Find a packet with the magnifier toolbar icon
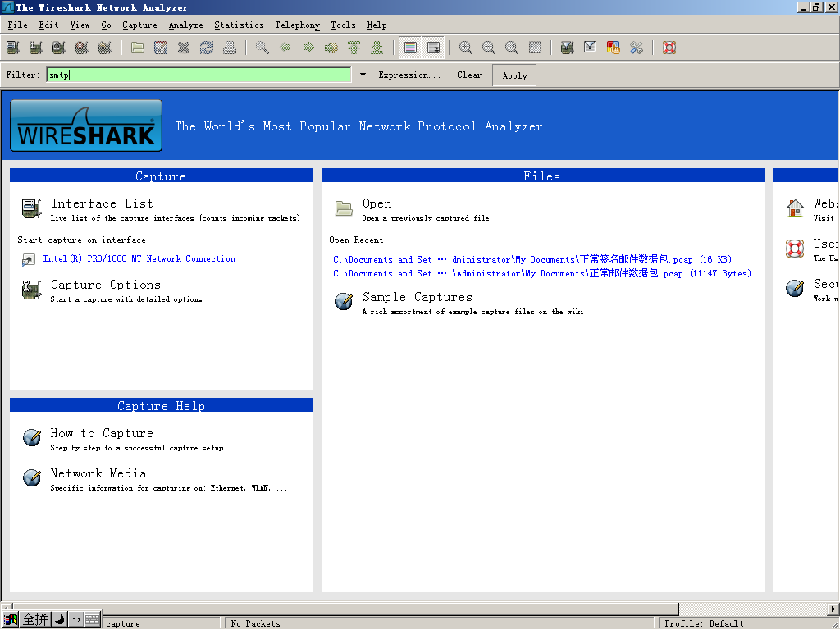This screenshot has width=840, height=630. (262, 48)
